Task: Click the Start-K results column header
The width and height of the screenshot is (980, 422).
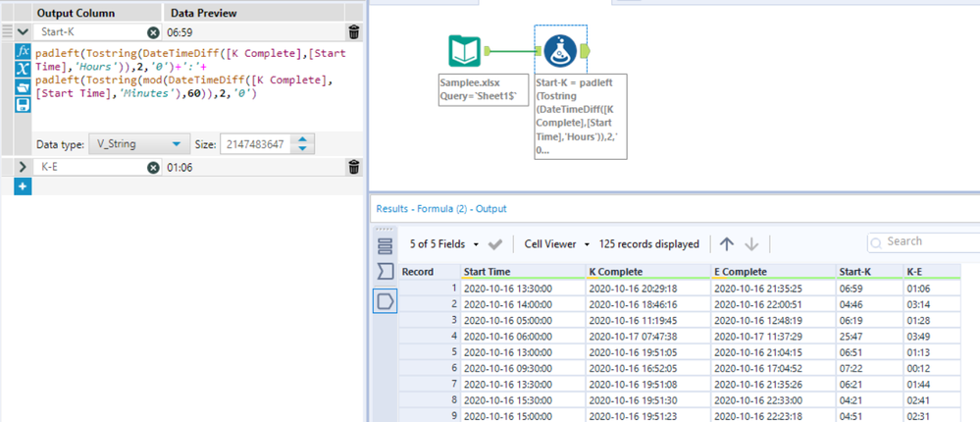Action: (x=870, y=272)
